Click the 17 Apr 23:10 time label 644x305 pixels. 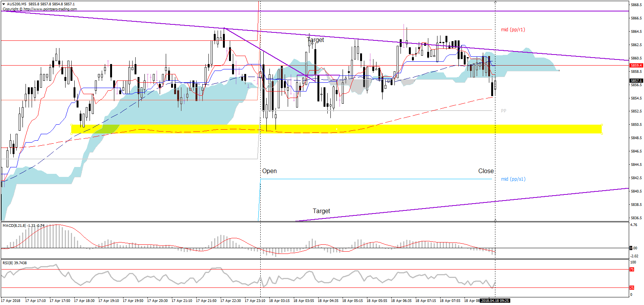pyautogui.click(x=255, y=300)
